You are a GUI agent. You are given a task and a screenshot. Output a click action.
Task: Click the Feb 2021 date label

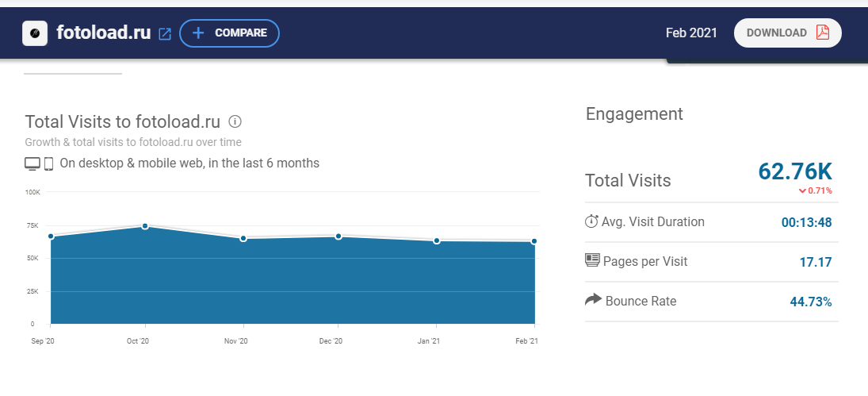point(691,33)
